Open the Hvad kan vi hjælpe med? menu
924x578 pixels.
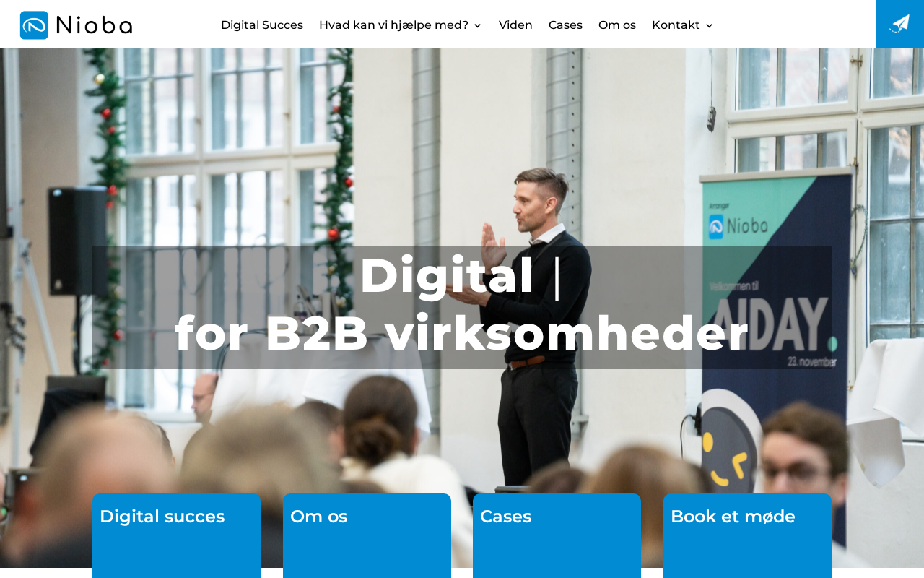tap(394, 25)
